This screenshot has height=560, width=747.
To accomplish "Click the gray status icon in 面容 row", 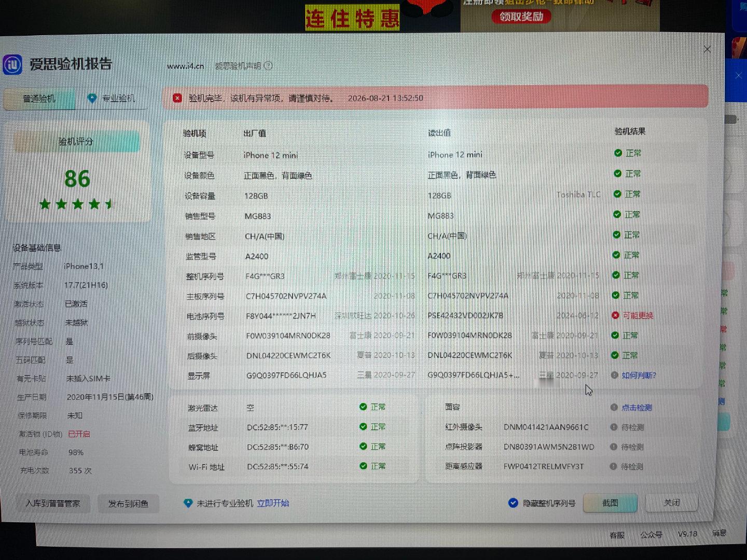I will [x=614, y=408].
